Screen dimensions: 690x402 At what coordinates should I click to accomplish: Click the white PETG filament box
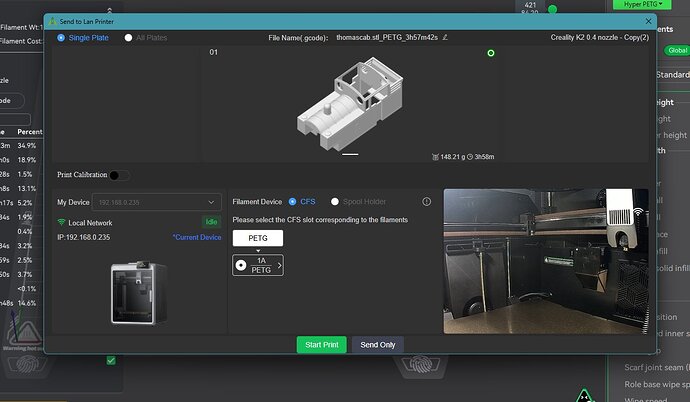(258, 238)
